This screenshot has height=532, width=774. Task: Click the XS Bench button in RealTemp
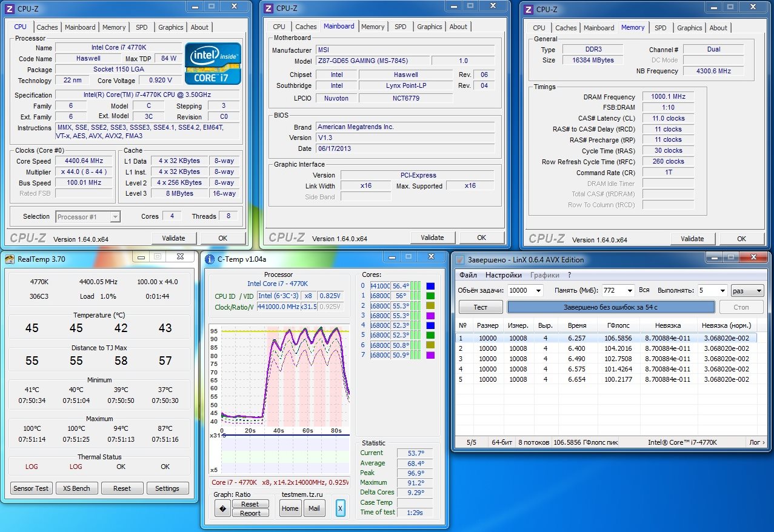tap(77, 488)
